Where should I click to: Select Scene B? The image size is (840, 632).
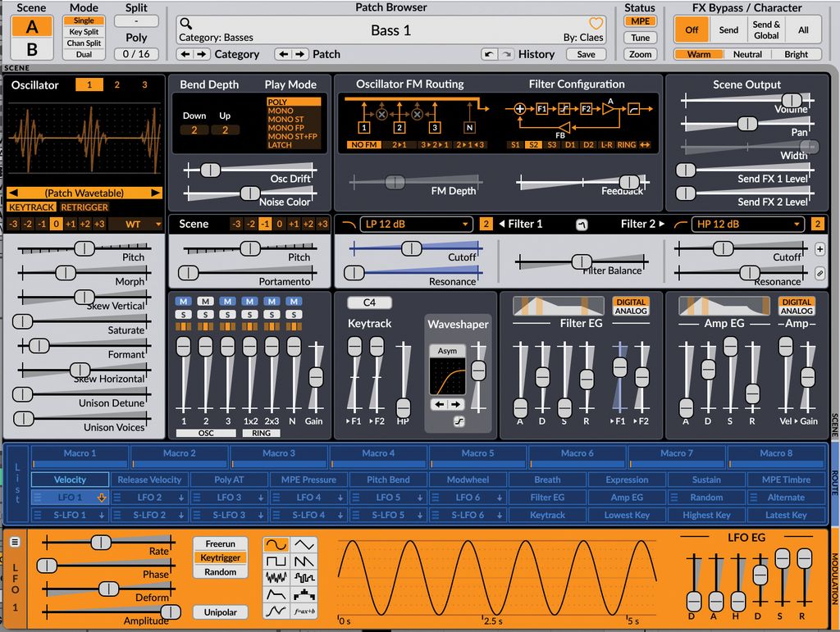[33, 47]
